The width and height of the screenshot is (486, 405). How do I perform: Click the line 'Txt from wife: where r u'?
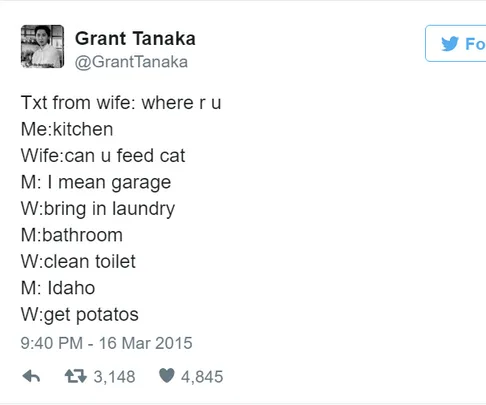[x=121, y=103]
